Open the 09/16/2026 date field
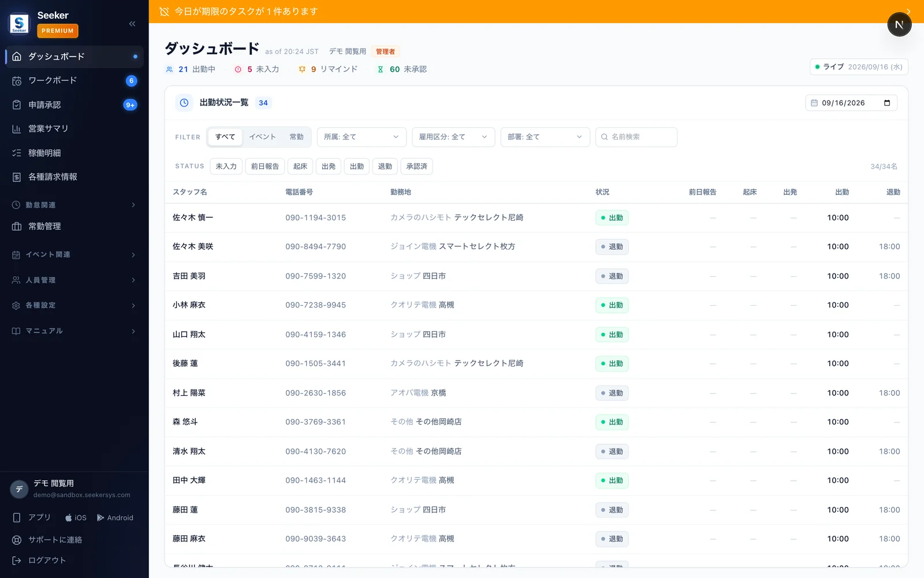924x578 pixels. [851, 103]
